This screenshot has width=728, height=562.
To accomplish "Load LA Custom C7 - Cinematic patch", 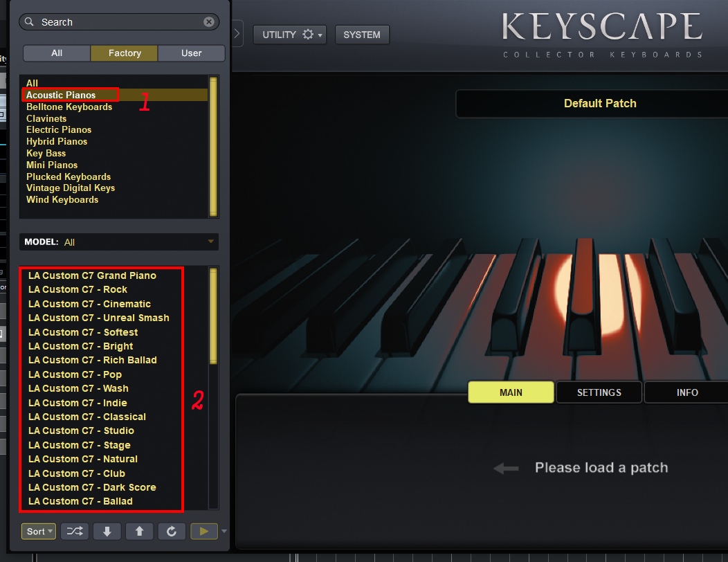I will (89, 304).
